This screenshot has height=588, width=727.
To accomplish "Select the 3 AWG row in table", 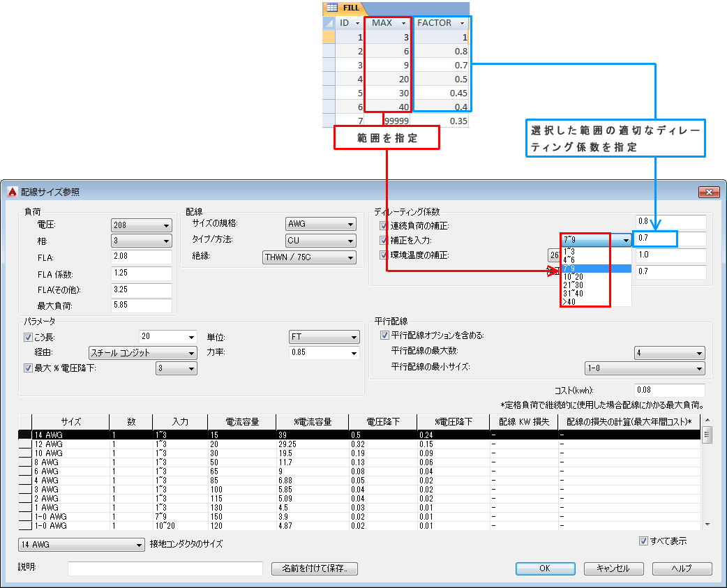I will pyautogui.click(x=359, y=490).
